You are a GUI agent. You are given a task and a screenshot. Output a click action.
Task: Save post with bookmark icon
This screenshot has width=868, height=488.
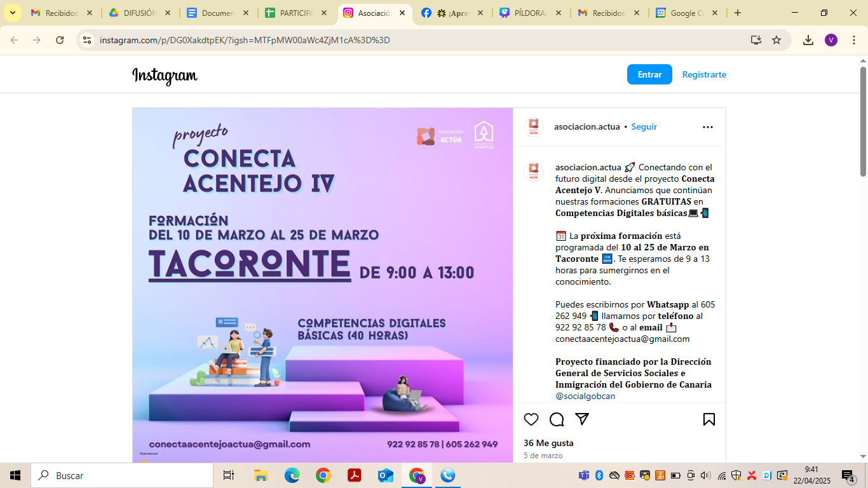tap(709, 419)
